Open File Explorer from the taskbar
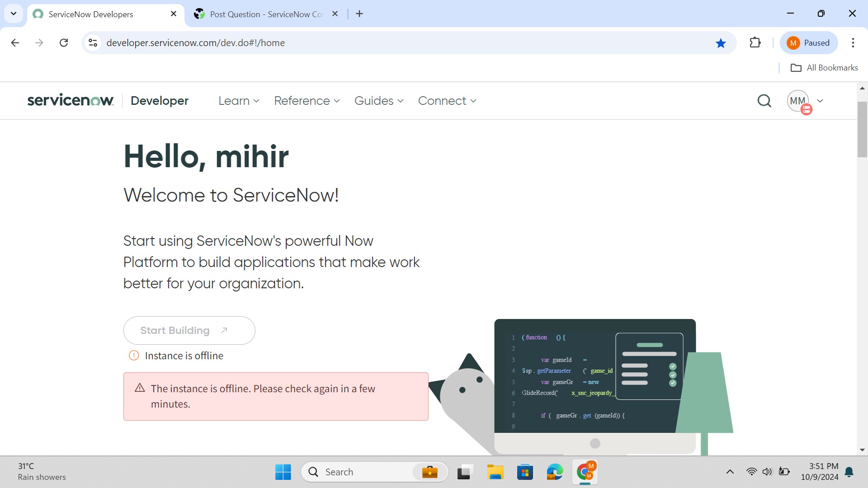The width and height of the screenshot is (868, 488). coord(495,472)
